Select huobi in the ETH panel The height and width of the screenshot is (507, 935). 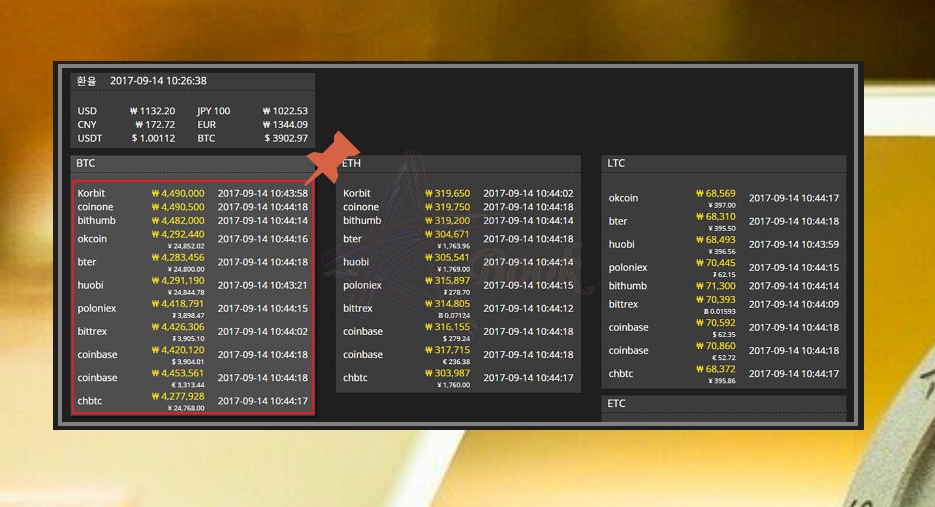click(x=356, y=262)
